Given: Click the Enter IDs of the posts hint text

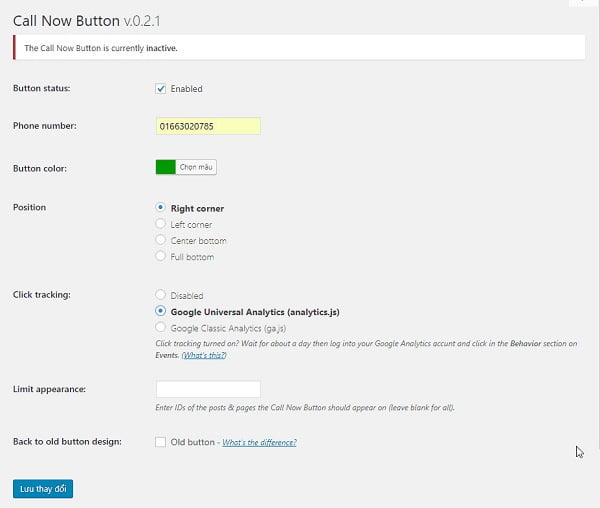Looking at the screenshot, I should [x=305, y=407].
